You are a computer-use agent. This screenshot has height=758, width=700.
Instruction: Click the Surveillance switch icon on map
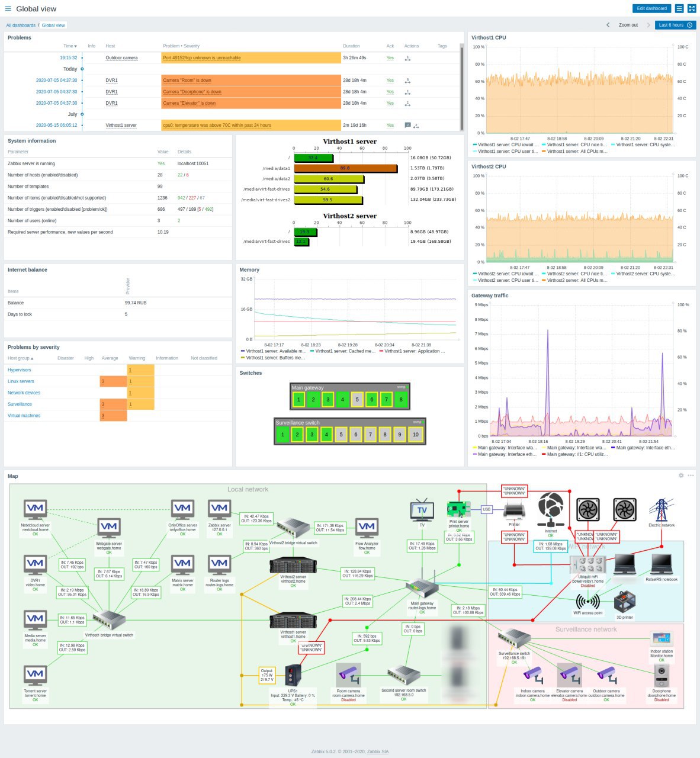coord(514,640)
